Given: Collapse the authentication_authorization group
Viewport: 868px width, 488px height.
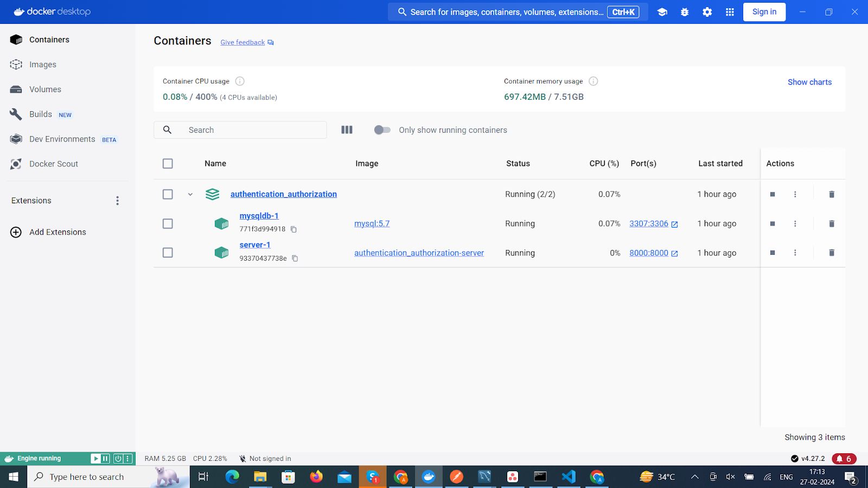Looking at the screenshot, I should (x=190, y=194).
